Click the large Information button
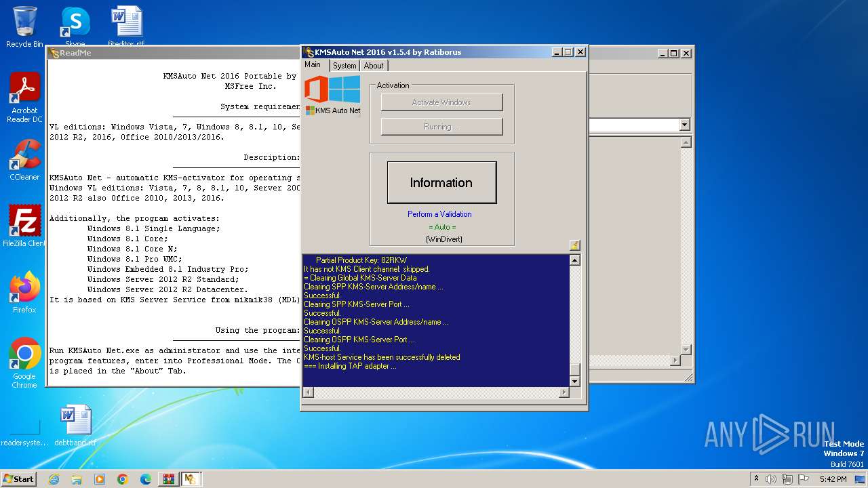868x488 pixels. [x=441, y=182]
